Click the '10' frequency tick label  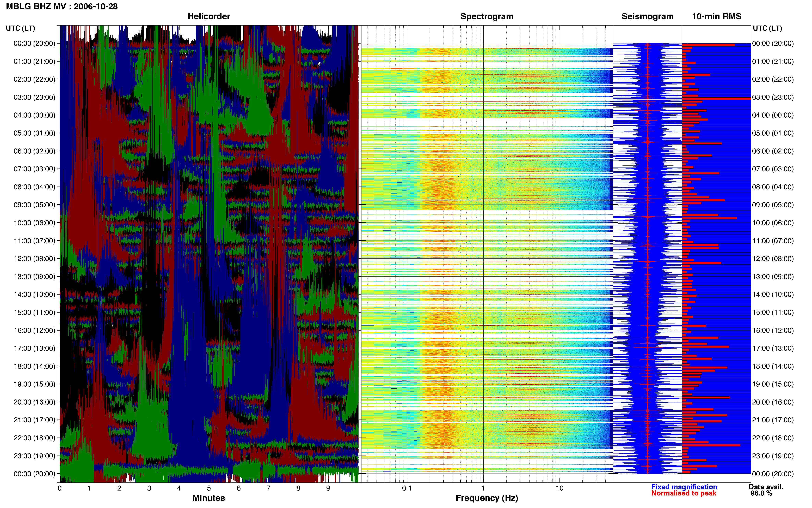pyautogui.click(x=559, y=488)
